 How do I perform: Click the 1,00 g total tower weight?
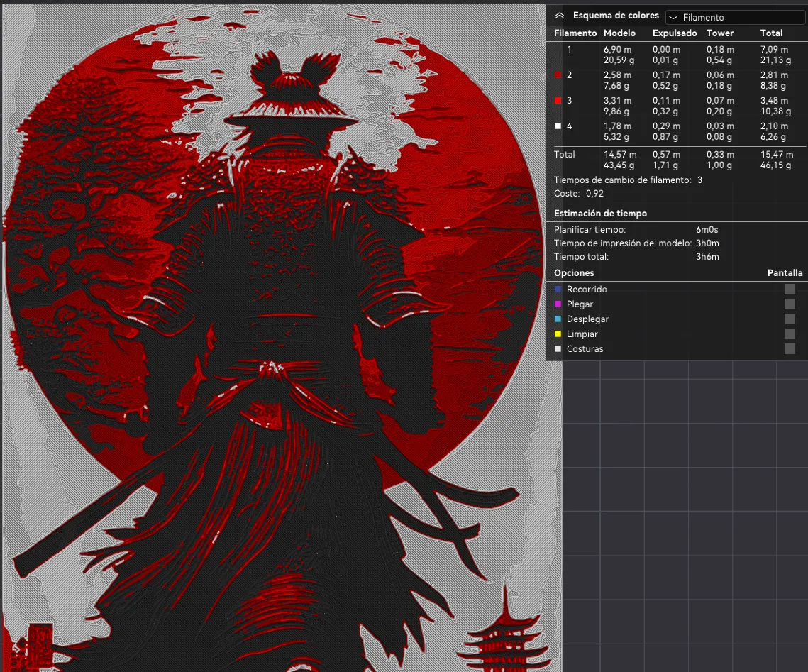[x=719, y=165]
